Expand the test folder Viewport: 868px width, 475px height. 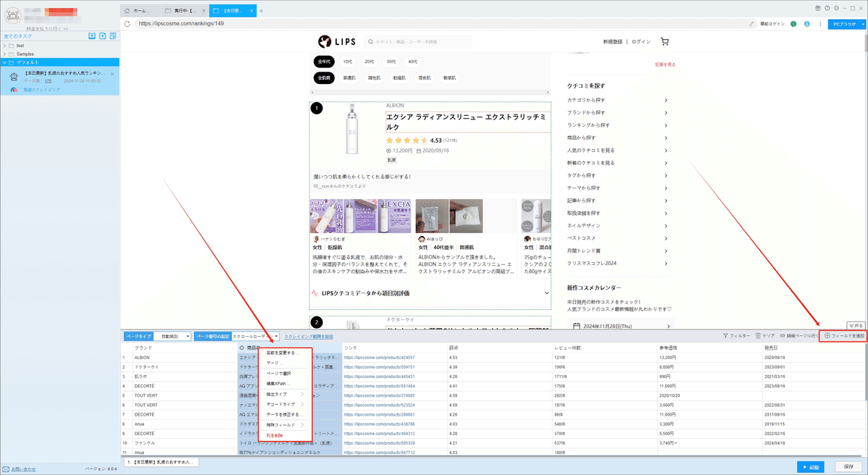(4, 46)
